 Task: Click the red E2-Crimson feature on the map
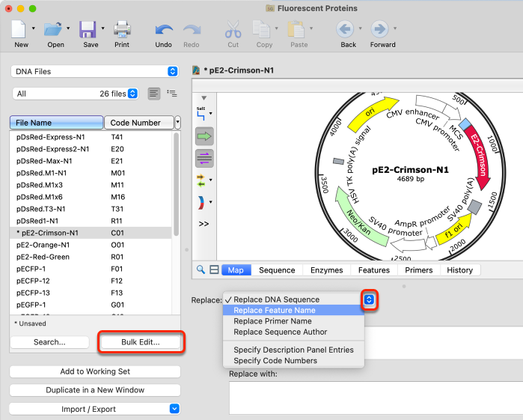tap(479, 157)
